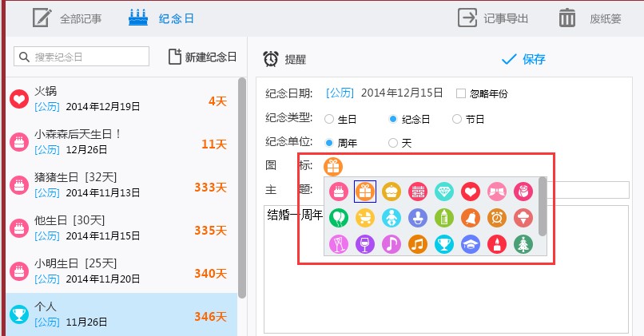Choose the green balloons icon

pos(339,218)
